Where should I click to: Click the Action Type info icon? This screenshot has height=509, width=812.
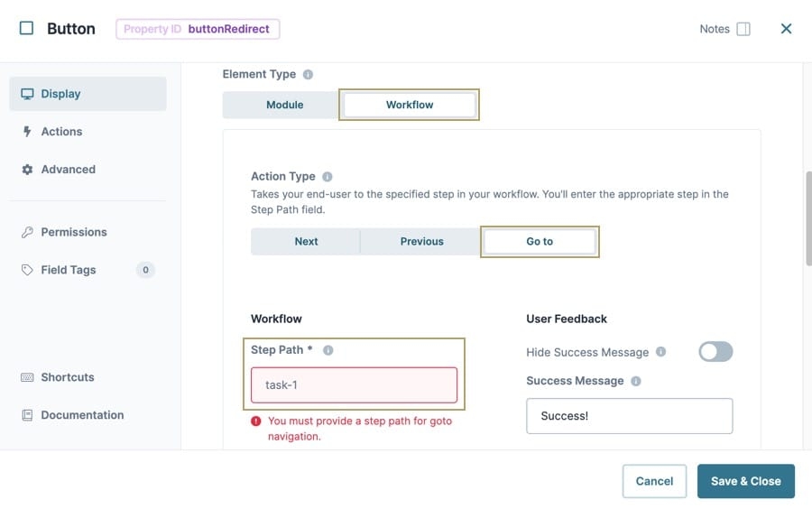(x=327, y=177)
